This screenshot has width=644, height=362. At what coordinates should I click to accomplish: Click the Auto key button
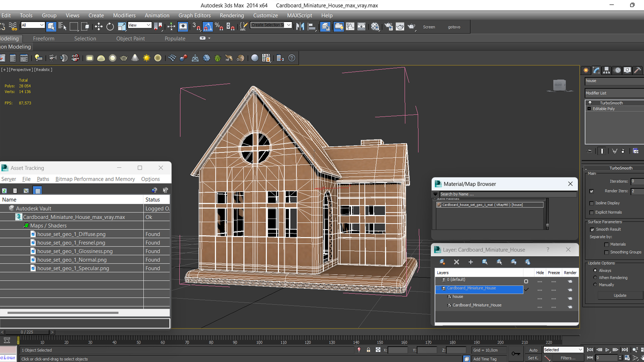(533, 350)
